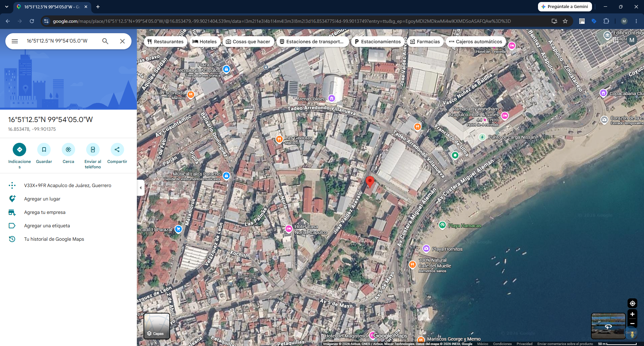Filter map by Hoteles
Viewport: 644px width, 346px height.
coord(205,42)
